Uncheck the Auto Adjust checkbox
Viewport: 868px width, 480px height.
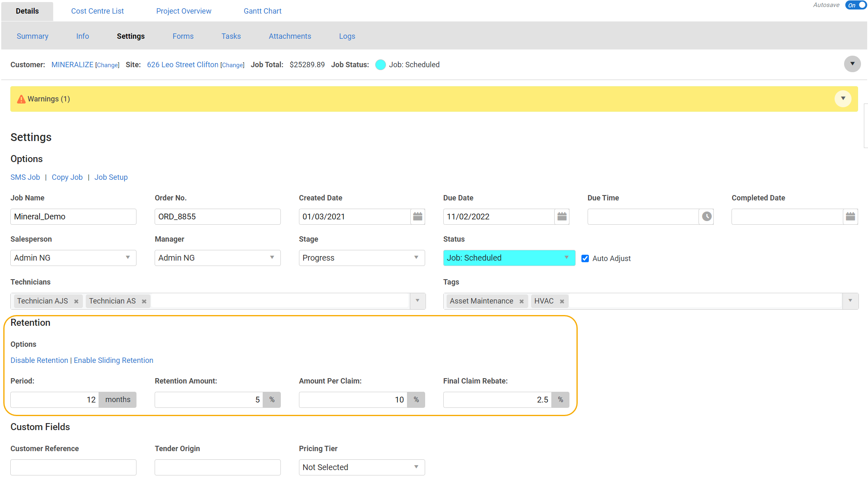pos(585,259)
